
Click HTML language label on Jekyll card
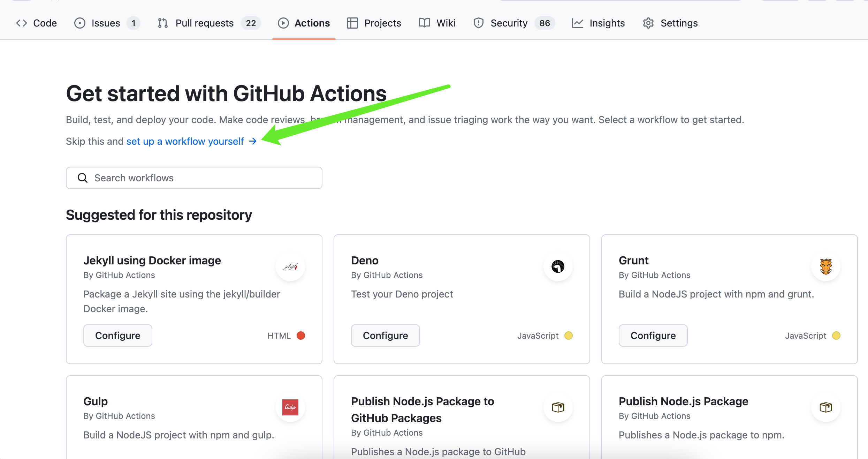279,336
